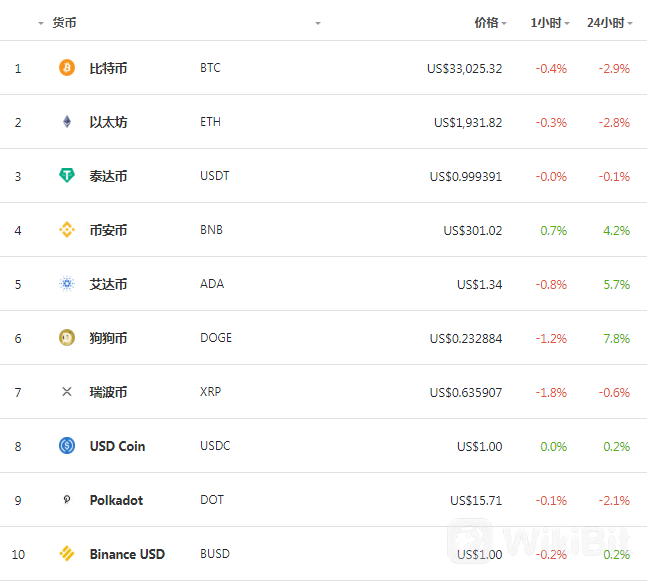Image resolution: width=647 pixels, height=582 pixels.
Task: Sort by 24小时 column header
Action: point(606,22)
